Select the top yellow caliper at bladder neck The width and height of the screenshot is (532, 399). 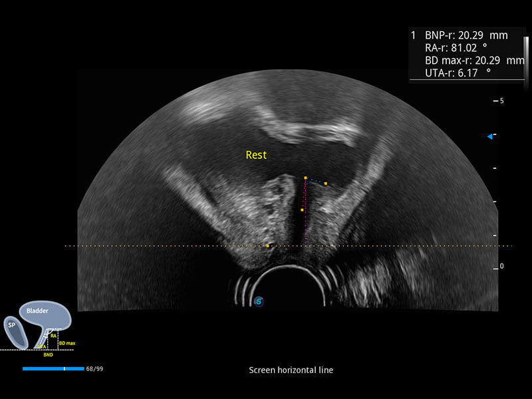coord(305,178)
